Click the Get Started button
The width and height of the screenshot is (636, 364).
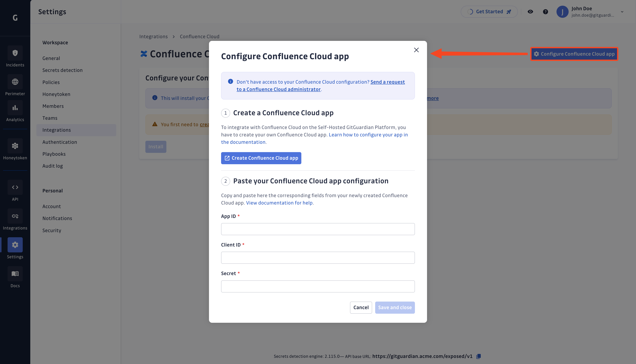(x=489, y=12)
